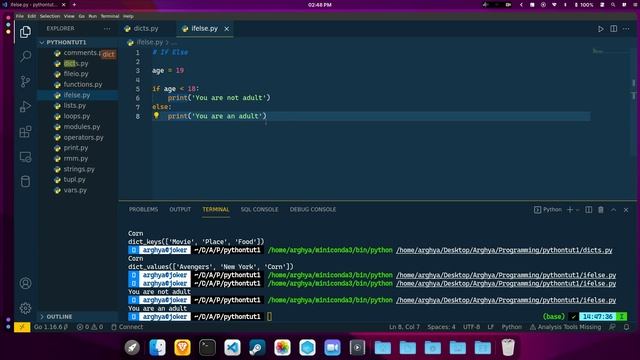Split the editor right
Image resolution: width=640 pixels, height=360 pixels.
(613, 29)
